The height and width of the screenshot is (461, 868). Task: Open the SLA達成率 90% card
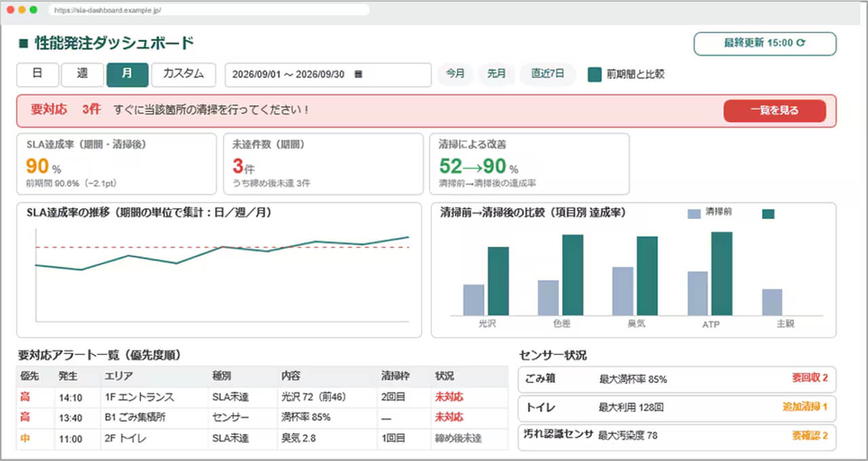(117, 164)
